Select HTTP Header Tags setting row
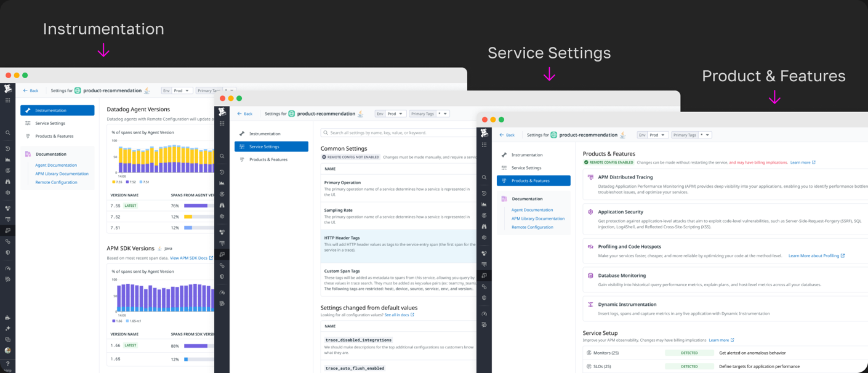The height and width of the screenshot is (373, 868). (x=398, y=246)
